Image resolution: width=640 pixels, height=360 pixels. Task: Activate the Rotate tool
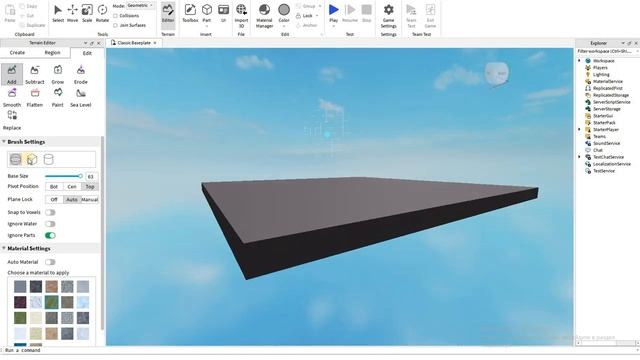pos(102,13)
